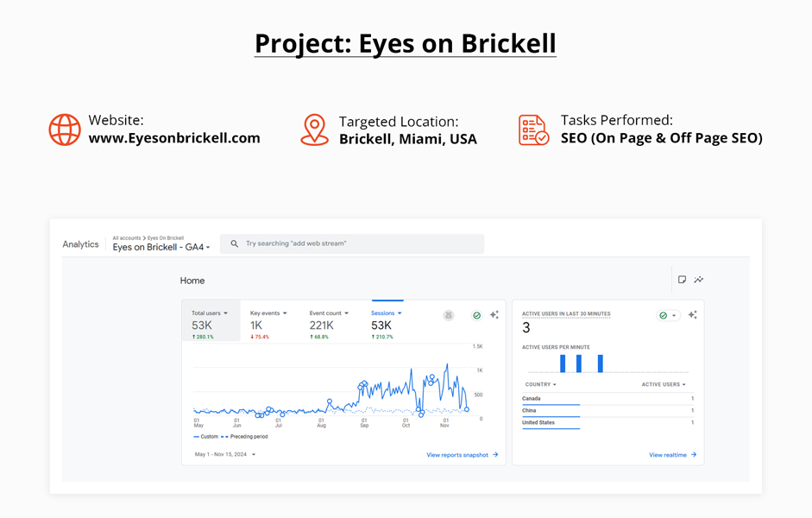Click the sparkle insights icon on Active Users card
Image resolution: width=812 pixels, height=518 pixels.
click(x=692, y=315)
